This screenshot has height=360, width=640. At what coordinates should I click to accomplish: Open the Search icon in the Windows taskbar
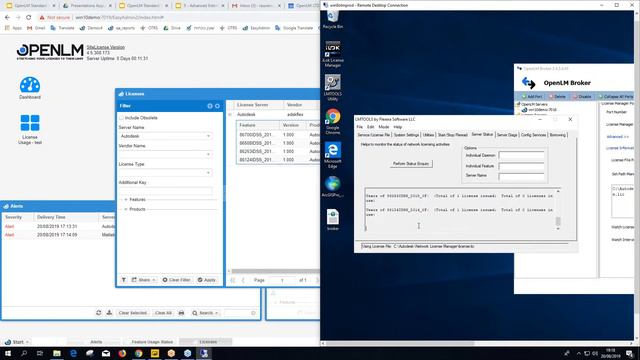pyautogui.click(x=24, y=353)
